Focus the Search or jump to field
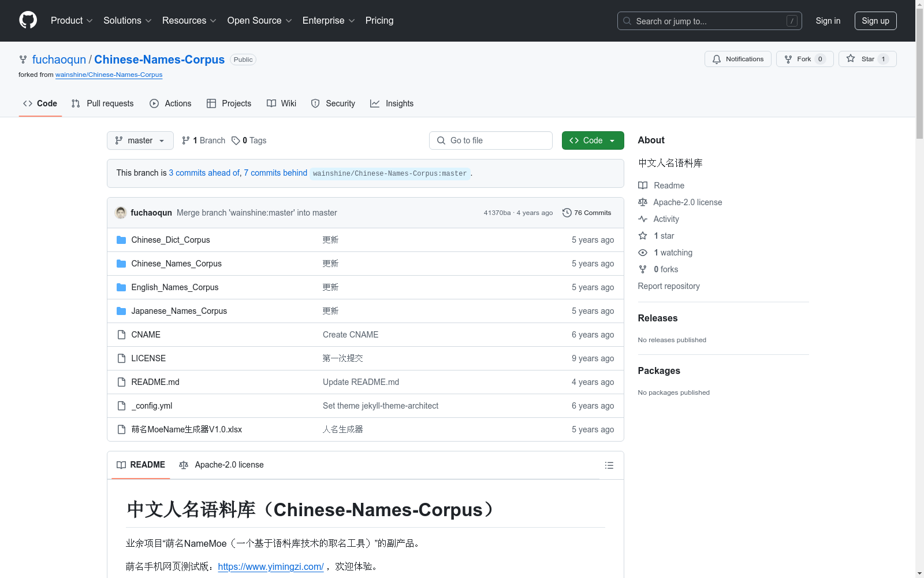The width and height of the screenshot is (924, 578). point(709,21)
